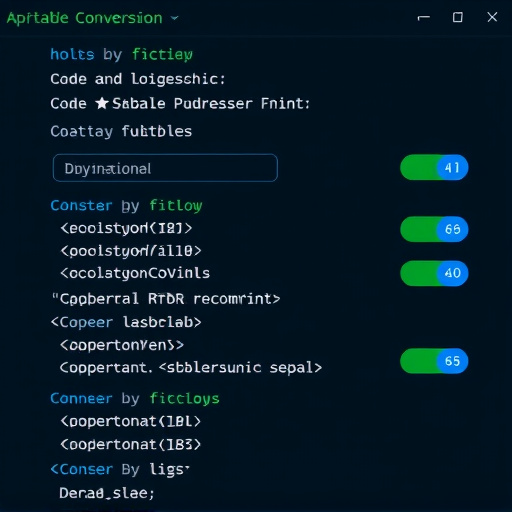This screenshot has width=512, height=512.
Task: Click '<sbblersunic sepal>' text
Action: point(240,368)
